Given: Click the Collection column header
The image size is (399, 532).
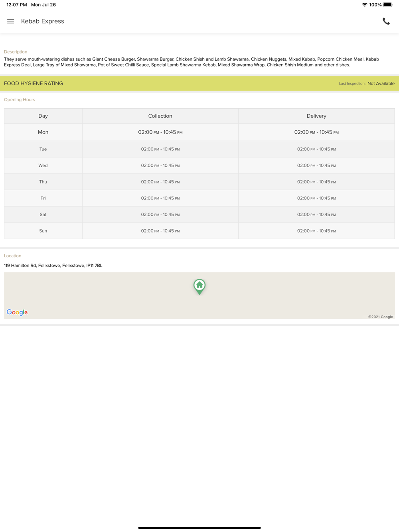Looking at the screenshot, I should click(x=160, y=116).
